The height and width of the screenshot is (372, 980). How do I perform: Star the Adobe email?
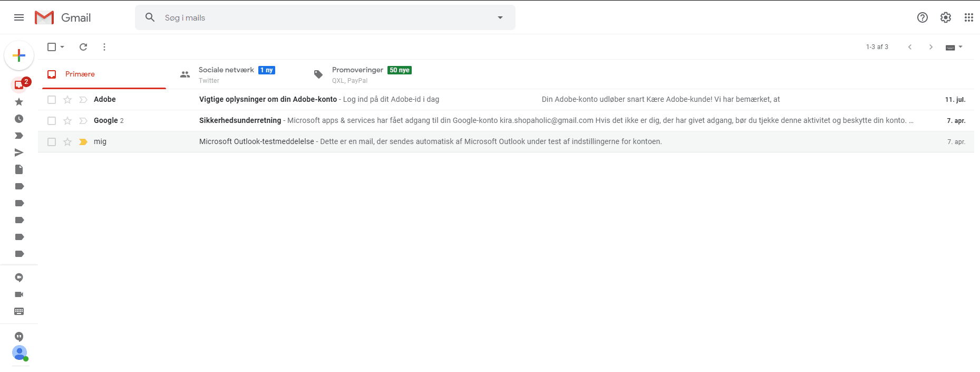click(x=67, y=100)
